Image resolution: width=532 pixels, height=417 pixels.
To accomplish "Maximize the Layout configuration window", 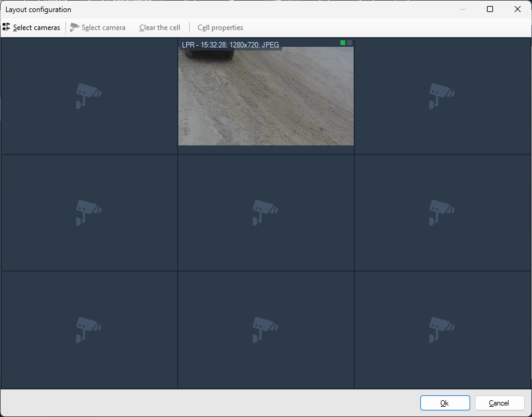I will click(490, 9).
